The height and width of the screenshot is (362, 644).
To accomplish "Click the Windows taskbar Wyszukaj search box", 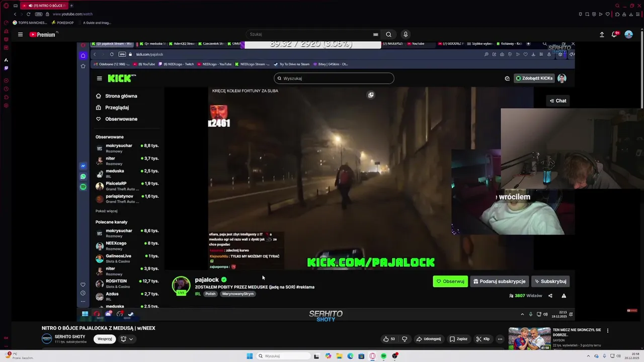I will click(282, 356).
